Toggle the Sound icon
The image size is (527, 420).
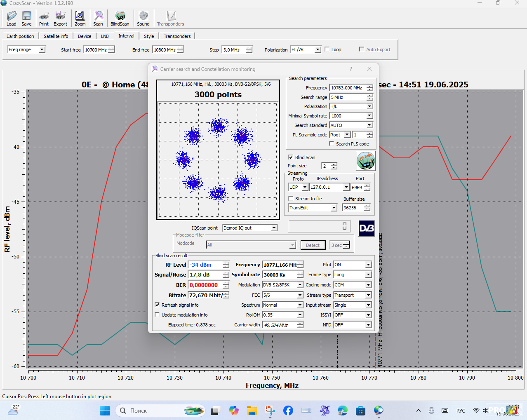143,18
